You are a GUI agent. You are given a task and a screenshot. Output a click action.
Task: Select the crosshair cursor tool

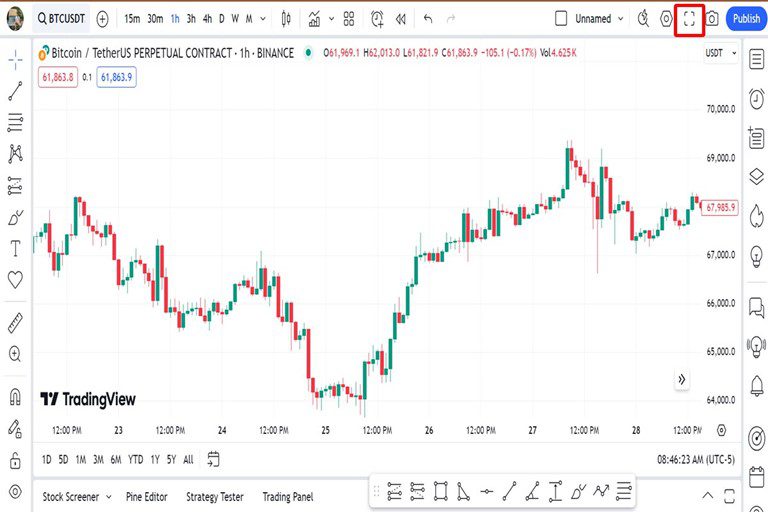click(x=15, y=60)
